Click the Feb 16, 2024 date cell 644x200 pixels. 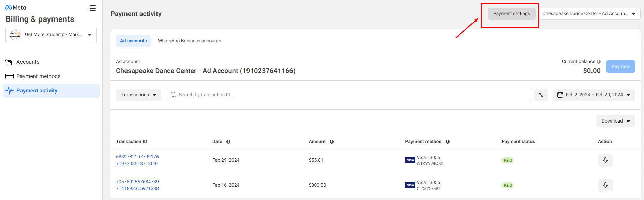(x=226, y=185)
